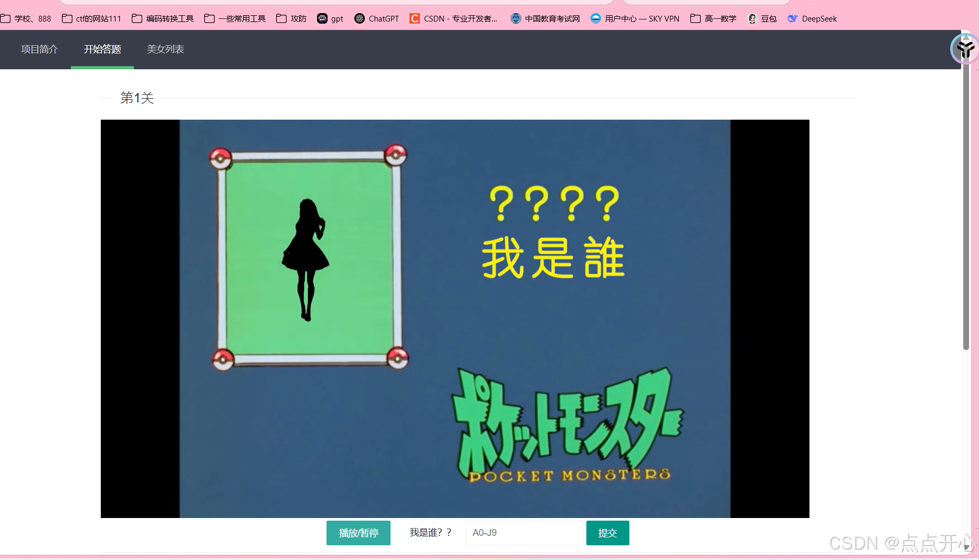Click the 我是谁？？ label

431,533
